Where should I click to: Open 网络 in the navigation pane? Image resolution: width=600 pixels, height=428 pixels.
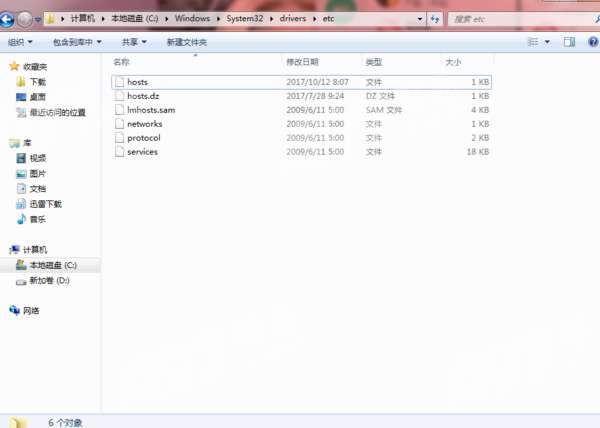(31, 311)
